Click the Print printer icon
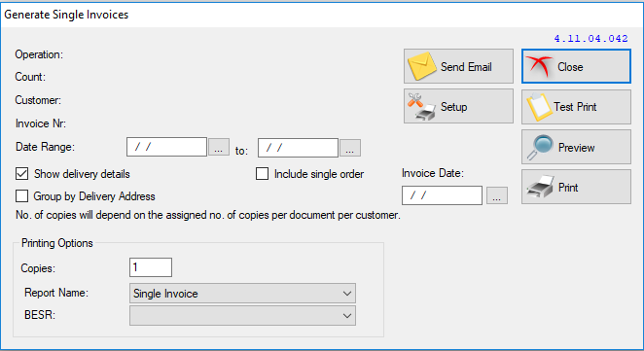 pyautogui.click(x=540, y=187)
